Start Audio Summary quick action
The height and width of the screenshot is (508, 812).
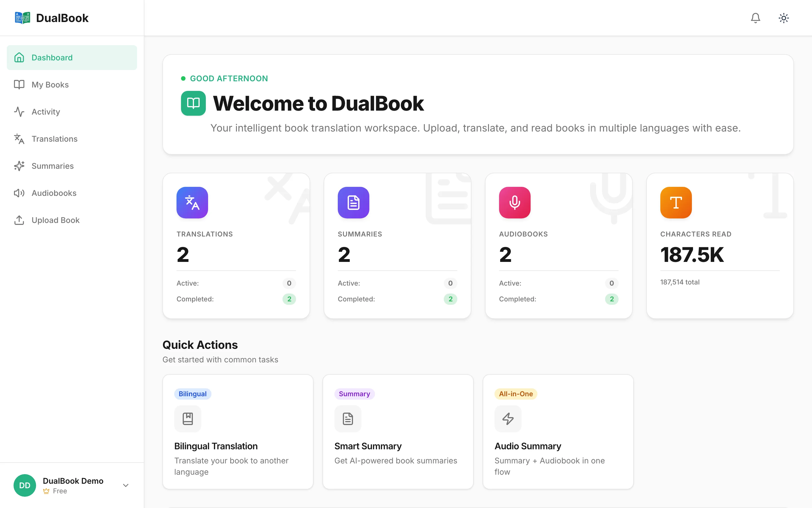[x=558, y=432]
